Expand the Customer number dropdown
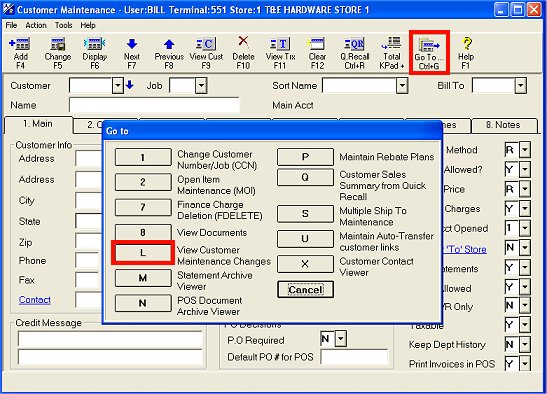Image resolution: width=547 pixels, height=394 pixels. click(x=118, y=85)
